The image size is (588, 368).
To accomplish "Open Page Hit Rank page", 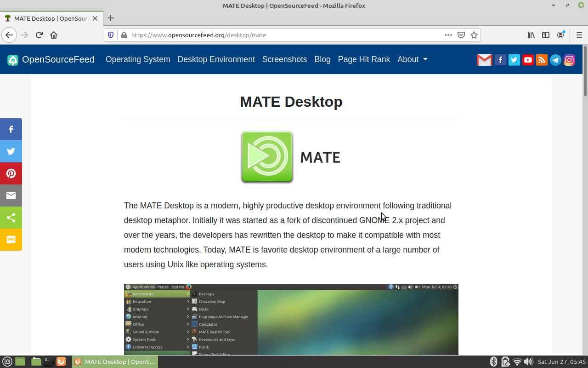I will pyautogui.click(x=364, y=59).
